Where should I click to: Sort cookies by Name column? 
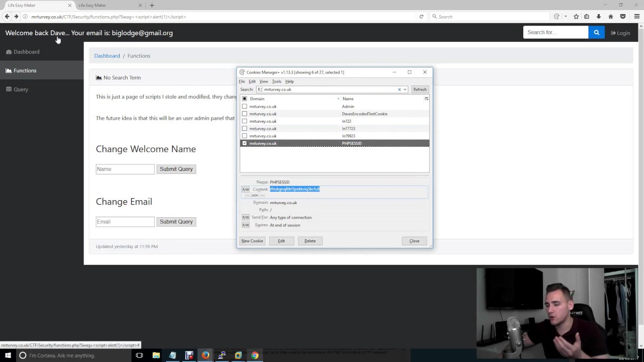click(x=382, y=99)
